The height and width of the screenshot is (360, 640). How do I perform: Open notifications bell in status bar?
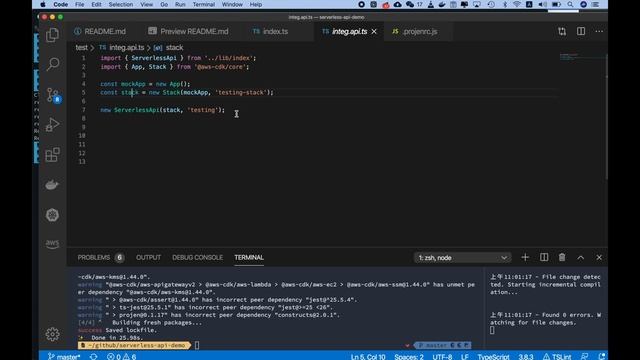coord(602,356)
